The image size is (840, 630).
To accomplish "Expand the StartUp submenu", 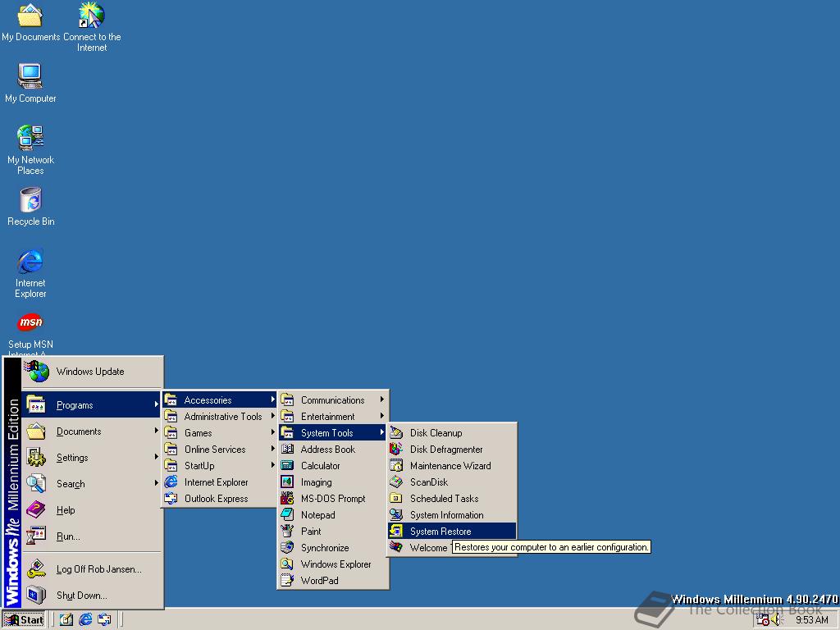I will click(x=220, y=466).
